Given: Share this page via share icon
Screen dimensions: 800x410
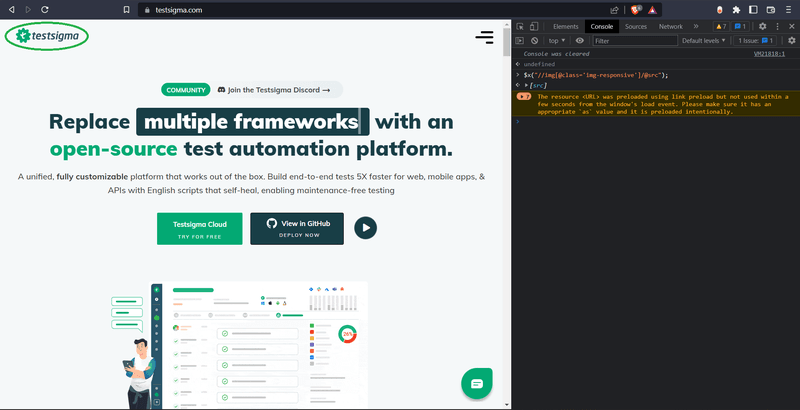Looking at the screenshot, I should coord(614,10).
